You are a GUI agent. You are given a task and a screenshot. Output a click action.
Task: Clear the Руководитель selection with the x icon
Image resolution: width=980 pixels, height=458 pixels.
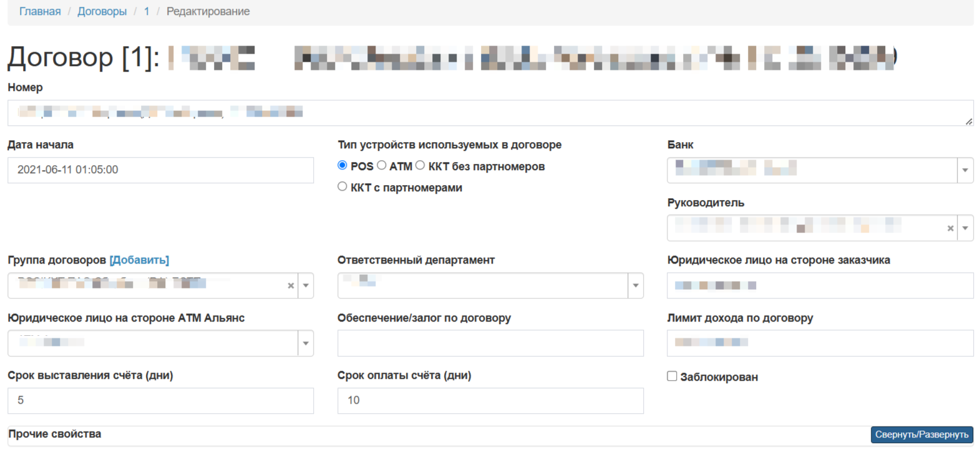click(x=950, y=229)
